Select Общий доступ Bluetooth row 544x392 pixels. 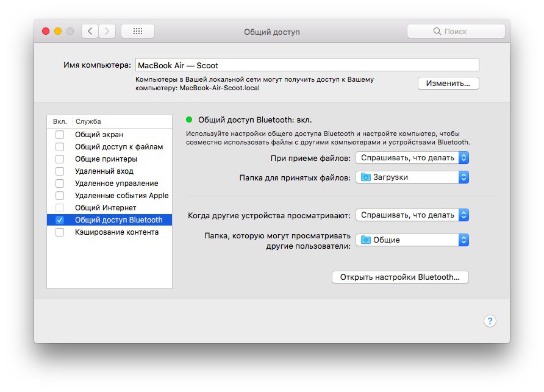(109, 220)
